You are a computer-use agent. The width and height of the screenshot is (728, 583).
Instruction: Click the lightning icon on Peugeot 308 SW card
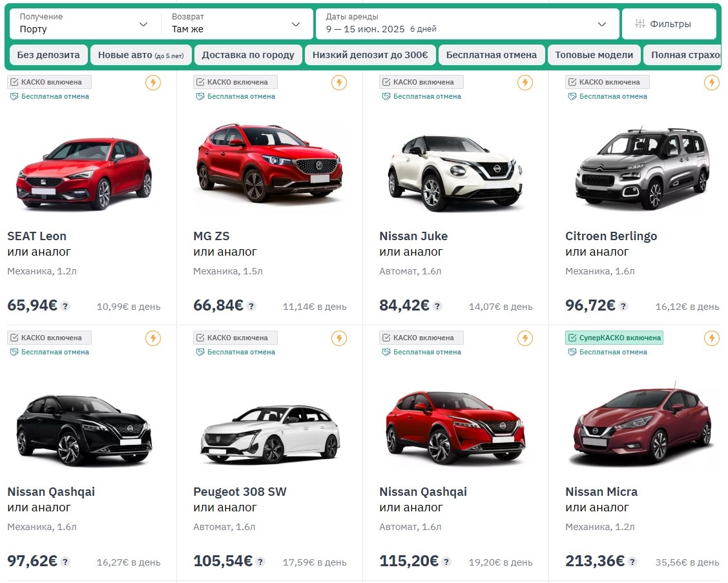(340, 338)
